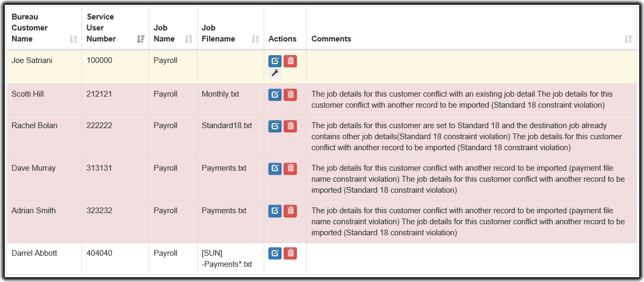Click the wrench icon for Joe Satriani
Screen dimensions: 644x282
pos(275,74)
